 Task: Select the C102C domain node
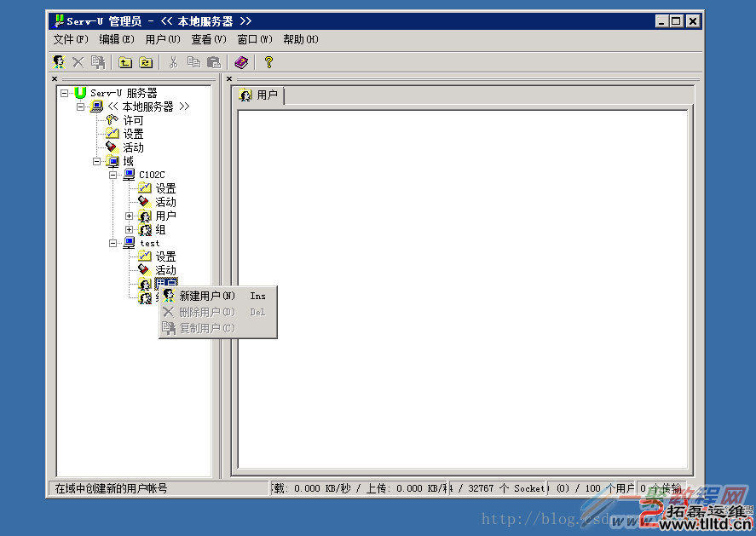coord(152,175)
